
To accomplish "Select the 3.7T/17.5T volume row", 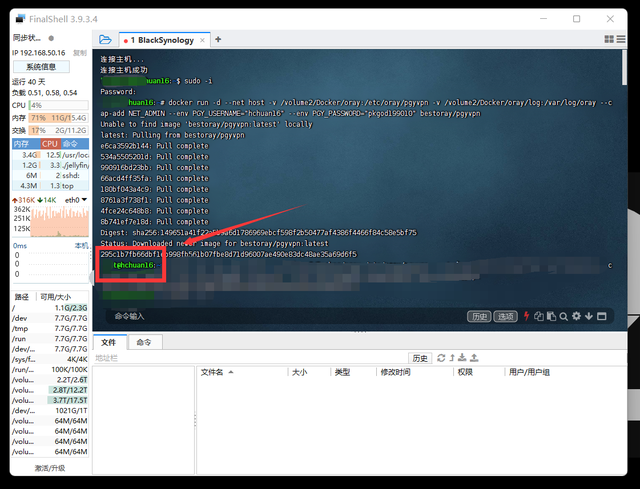I will pyautogui.click(x=50, y=400).
